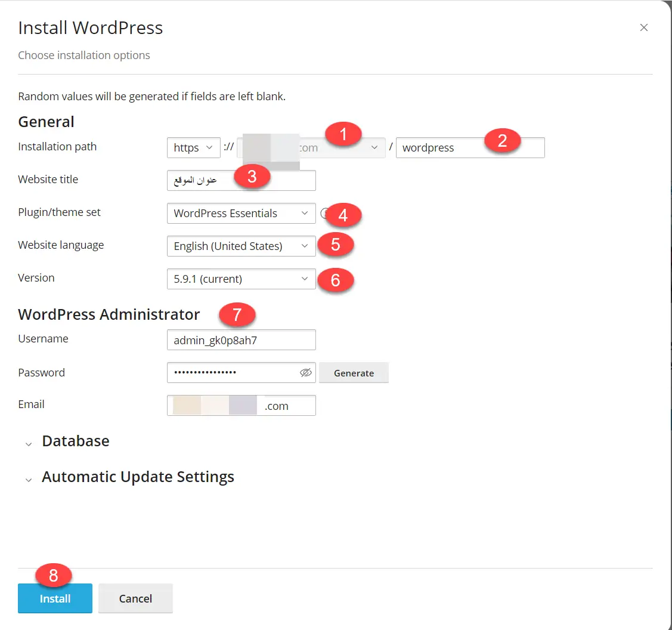672x630 pixels.
Task: Click the Website title input field
Action: 241,181
